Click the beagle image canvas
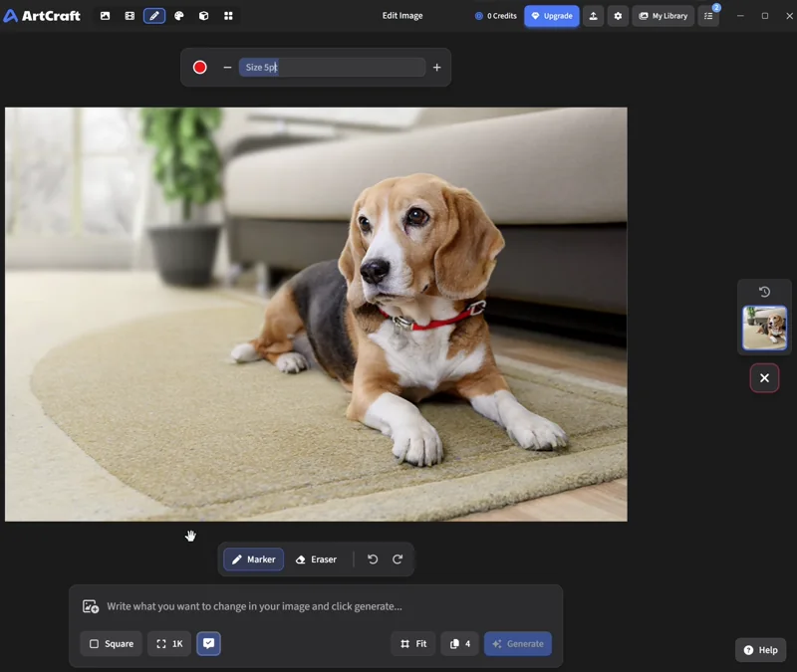 point(316,315)
